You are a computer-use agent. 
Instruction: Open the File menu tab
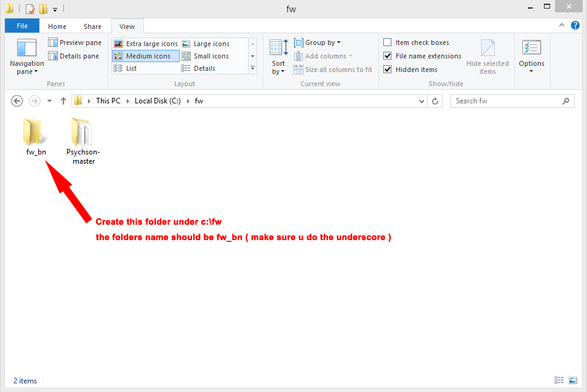[22, 26]
